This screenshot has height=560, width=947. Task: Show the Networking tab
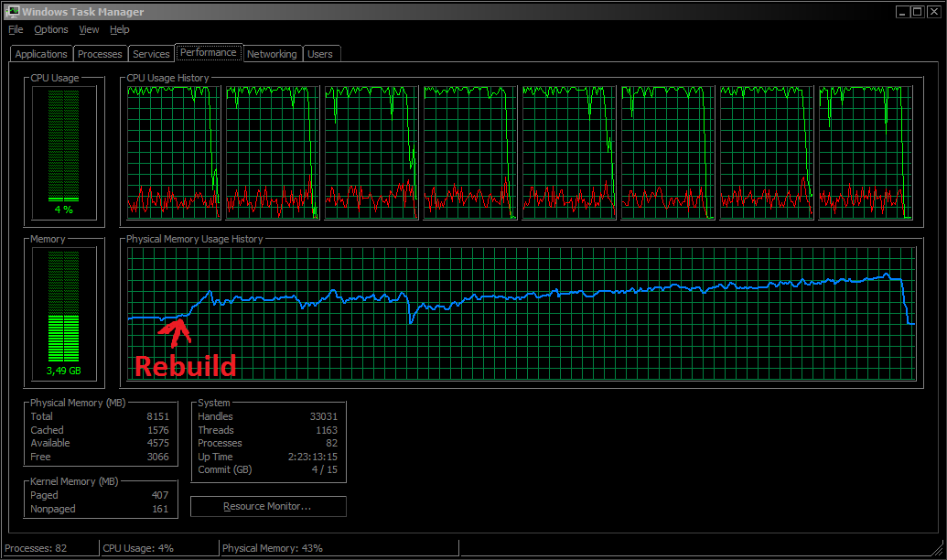point(272,54)
